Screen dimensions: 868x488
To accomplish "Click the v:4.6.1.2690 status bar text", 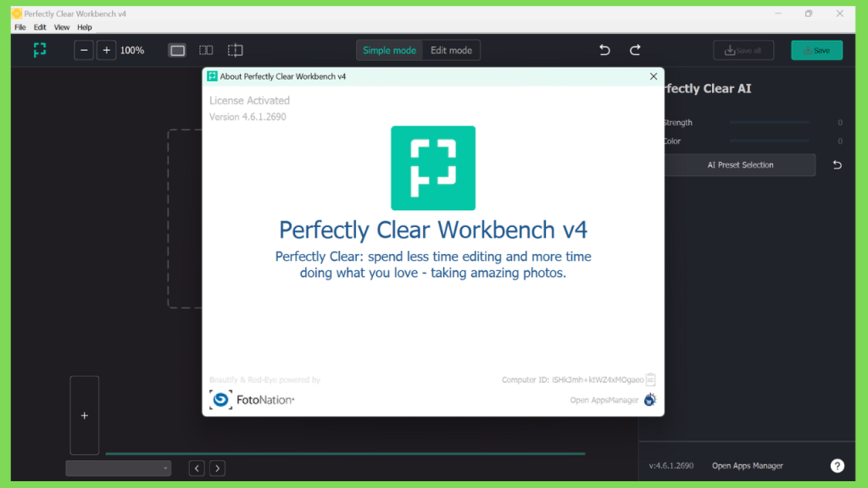I will 671,466.
